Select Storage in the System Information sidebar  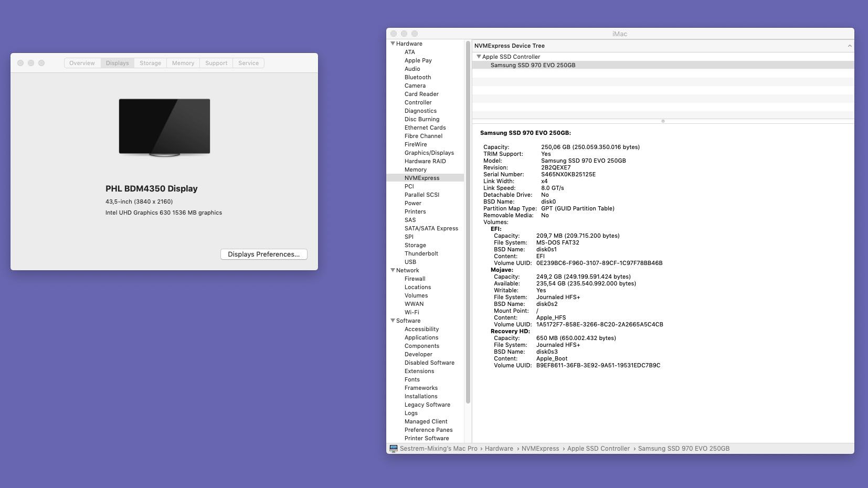(x=415, y=245)
